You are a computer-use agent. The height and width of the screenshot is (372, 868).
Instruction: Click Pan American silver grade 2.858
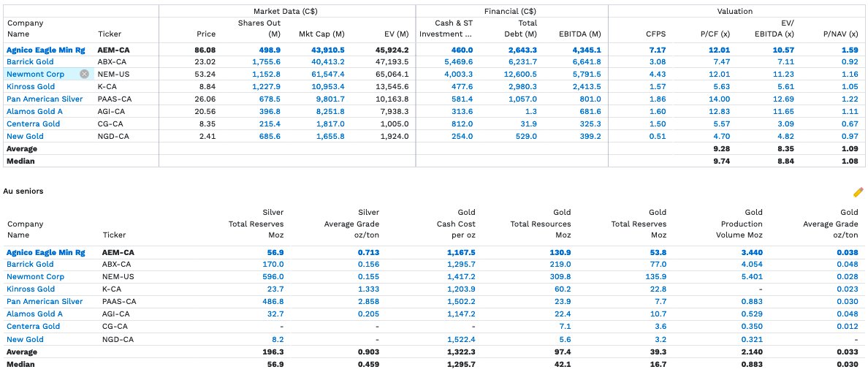369,302
